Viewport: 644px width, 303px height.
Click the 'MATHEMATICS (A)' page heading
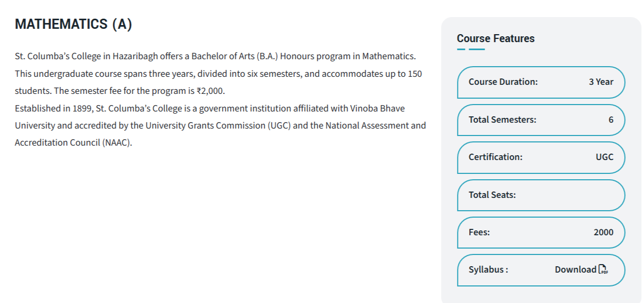74,24
